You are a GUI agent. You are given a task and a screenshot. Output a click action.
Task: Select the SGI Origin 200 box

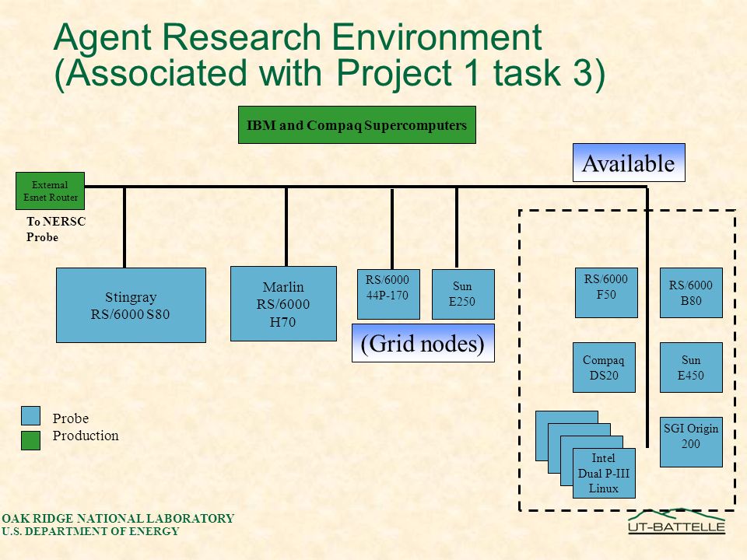coord(691,443)
